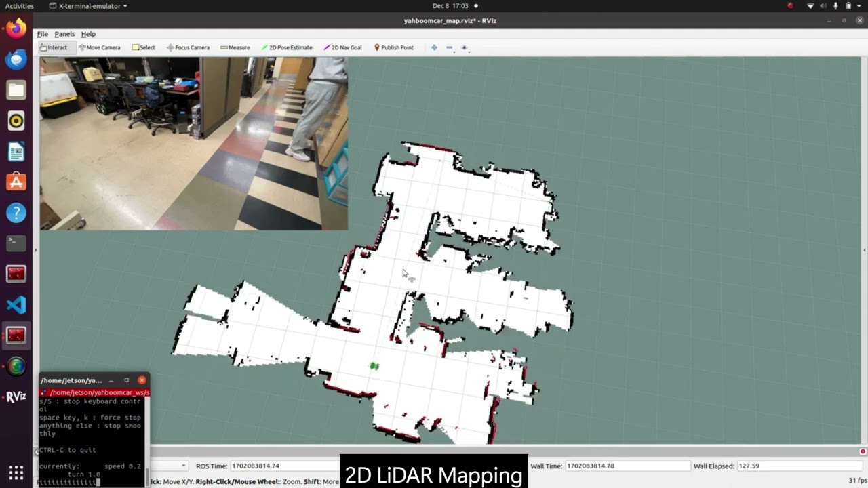Pick the Measure tool
868x488 pixels.
tap(235, 47)
